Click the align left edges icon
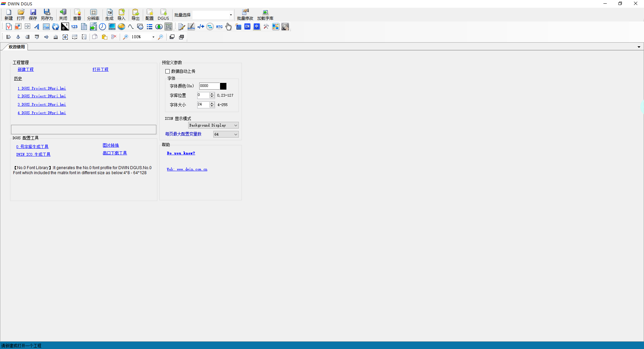This screenshot has width=644, height=349. click(9, 37)
